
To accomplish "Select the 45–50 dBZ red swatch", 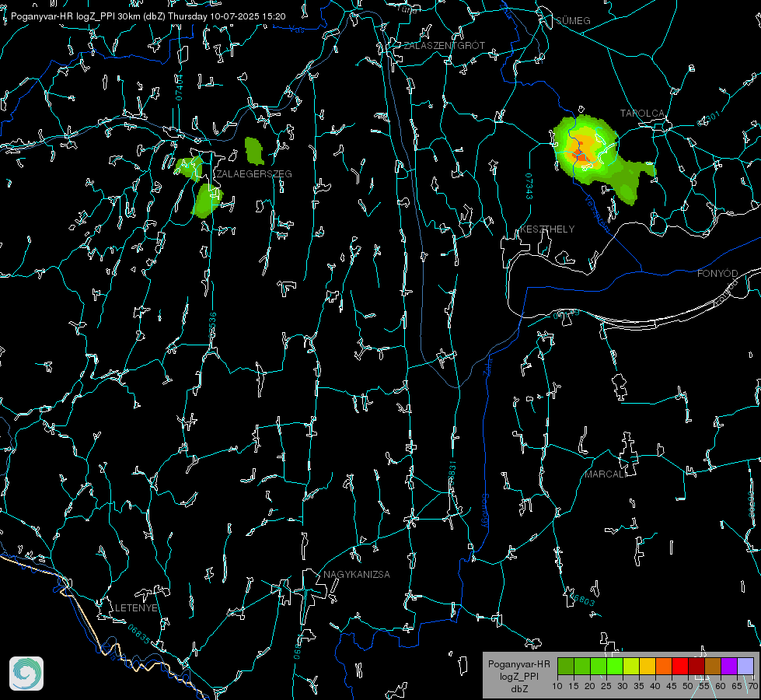I will [680, 666].
